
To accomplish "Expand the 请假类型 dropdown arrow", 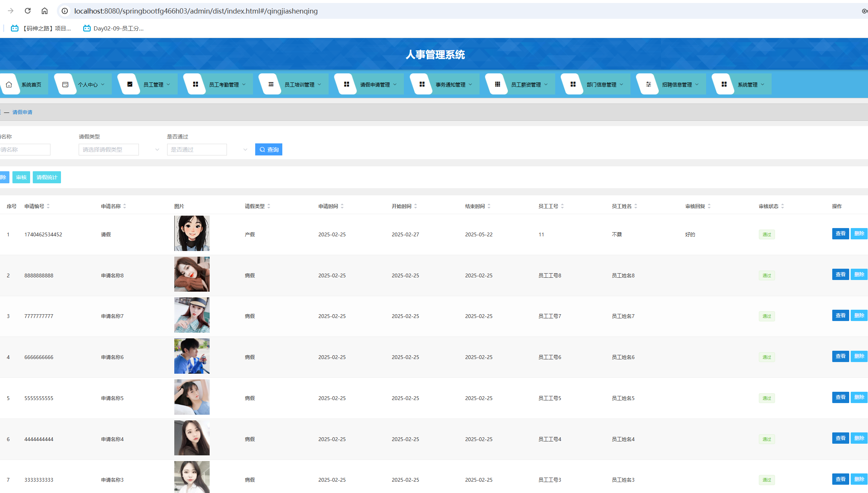I will [x=157, y=150].
